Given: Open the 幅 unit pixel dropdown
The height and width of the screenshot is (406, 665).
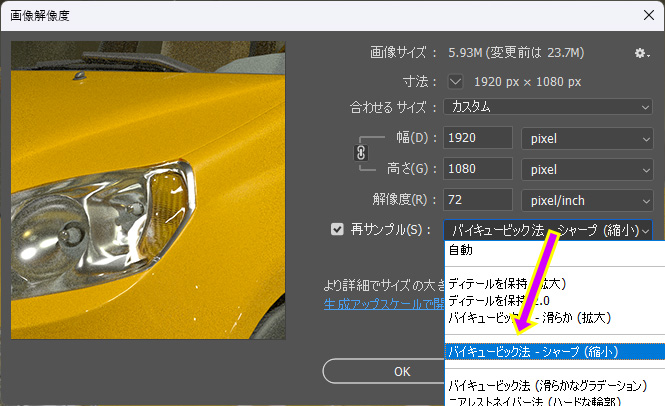Looking at the screenshot, I should [x=587, y=138].
